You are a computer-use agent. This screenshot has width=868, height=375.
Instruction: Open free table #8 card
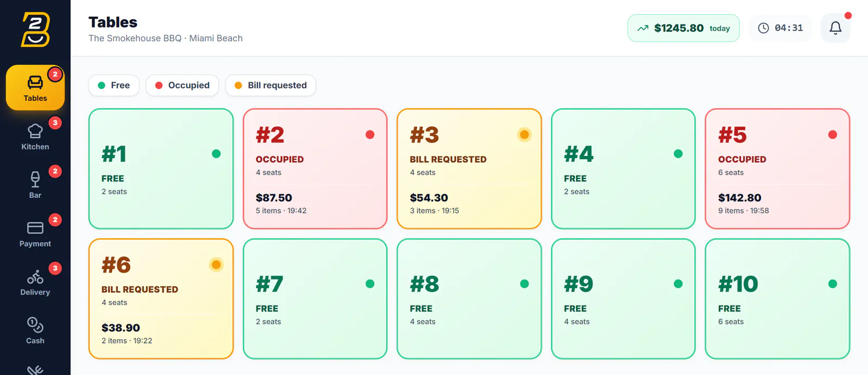tap(469, 299)
